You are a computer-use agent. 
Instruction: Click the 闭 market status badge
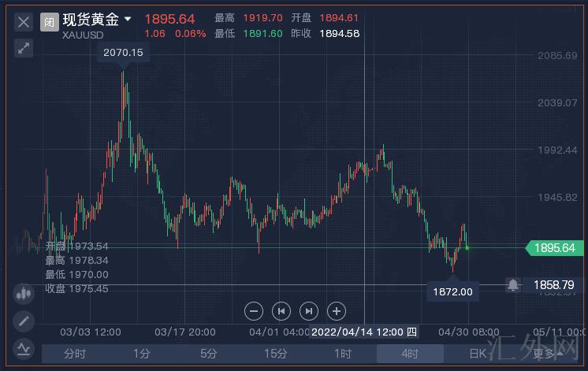[x=50, y=21]
